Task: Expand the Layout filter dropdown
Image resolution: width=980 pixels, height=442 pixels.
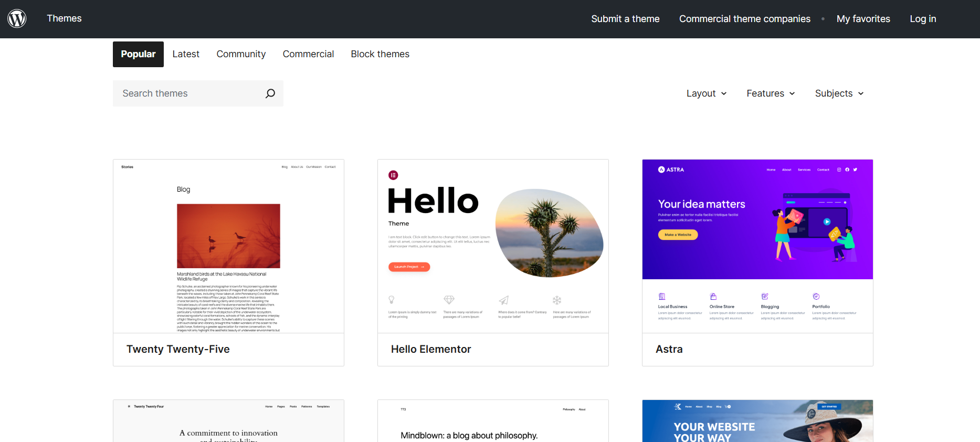Action: (707, 93)
